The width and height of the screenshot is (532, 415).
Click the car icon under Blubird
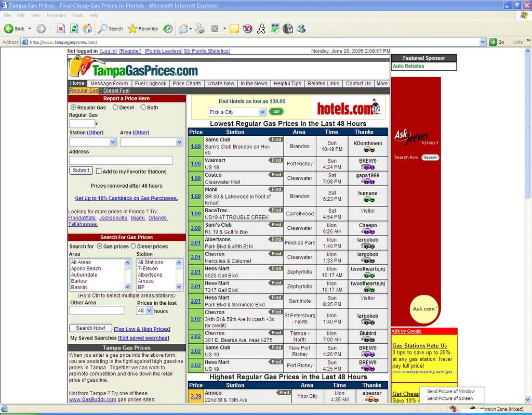click(368, 340)
